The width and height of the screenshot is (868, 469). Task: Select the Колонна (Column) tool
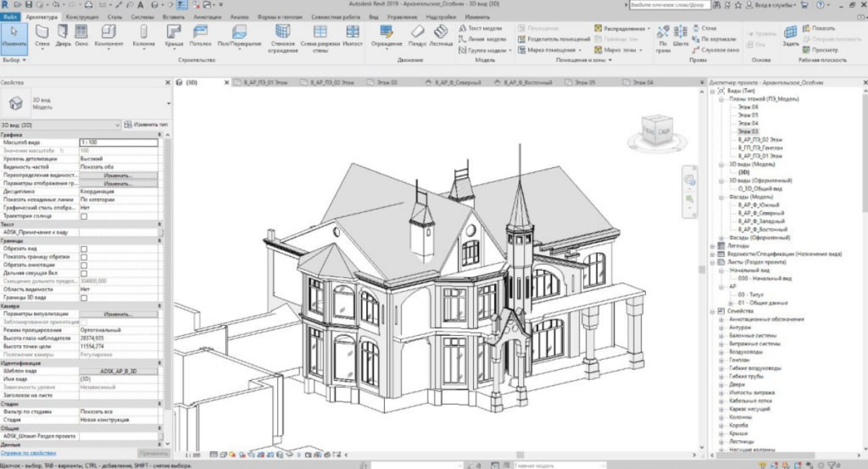(143, 35)
